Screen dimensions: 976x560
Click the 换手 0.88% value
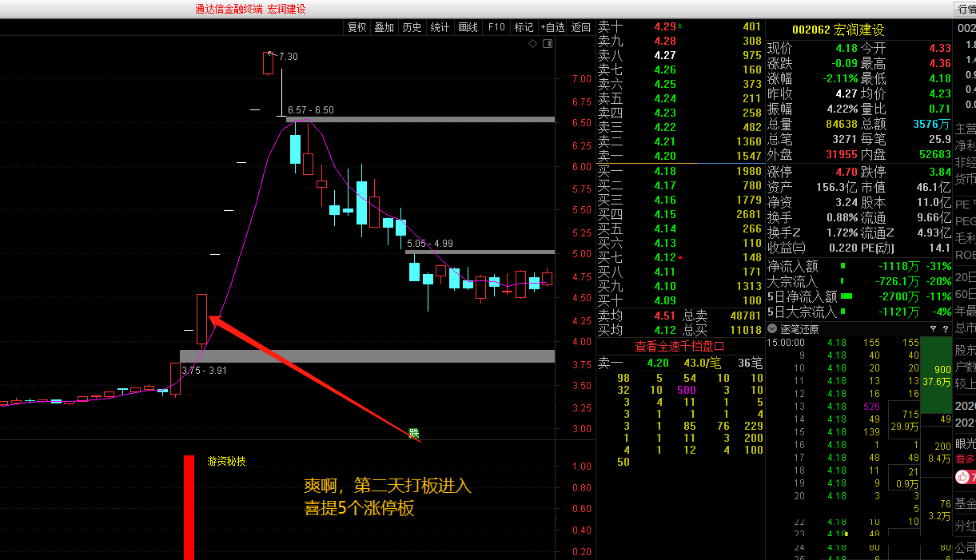[841, 218]
